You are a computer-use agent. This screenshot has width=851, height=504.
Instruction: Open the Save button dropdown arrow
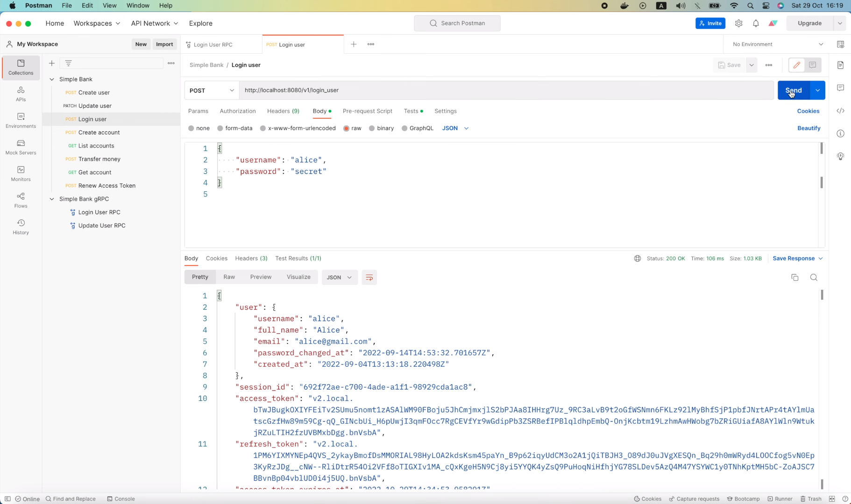pos(751,65)
